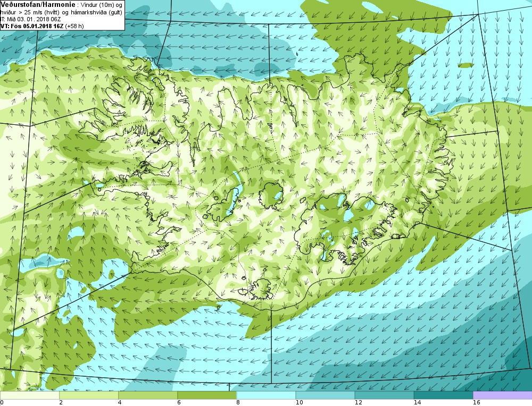Screen dimensions: 532x406
Task: Click the "Mið 03. 01. 2018 06Z" line
Action: click(35, 19)
